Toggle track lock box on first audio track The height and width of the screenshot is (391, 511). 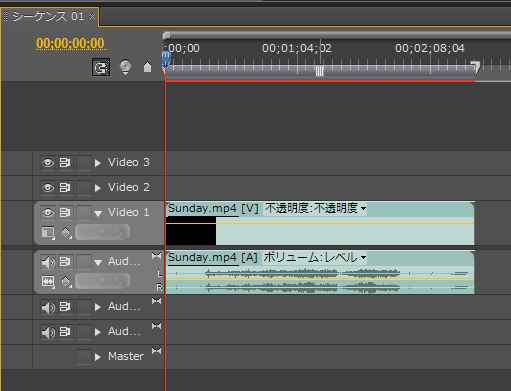84,262
